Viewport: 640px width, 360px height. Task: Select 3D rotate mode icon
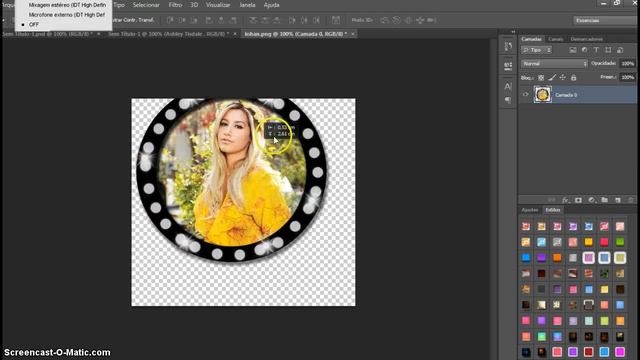pos(384,20)
